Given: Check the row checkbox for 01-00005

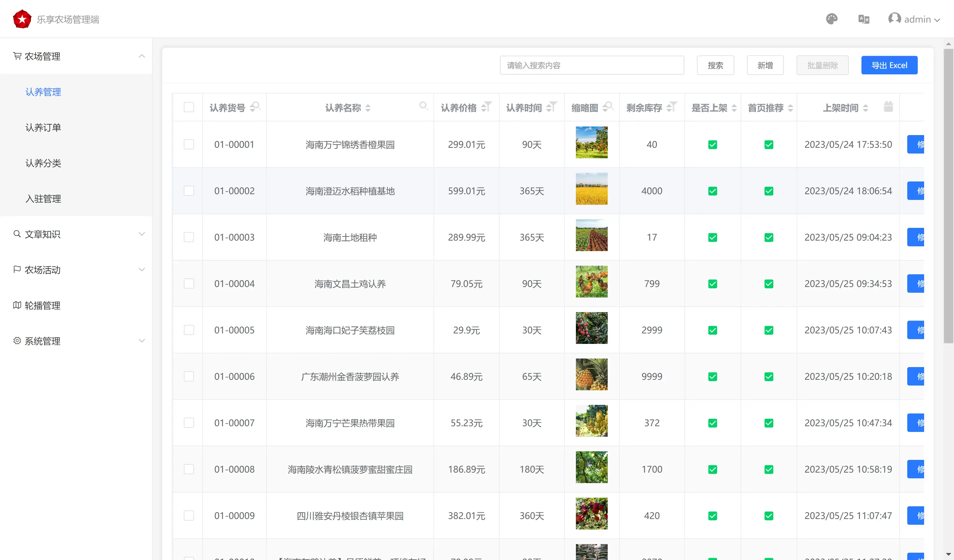Looking at the screenshot, I should (189, 330).
